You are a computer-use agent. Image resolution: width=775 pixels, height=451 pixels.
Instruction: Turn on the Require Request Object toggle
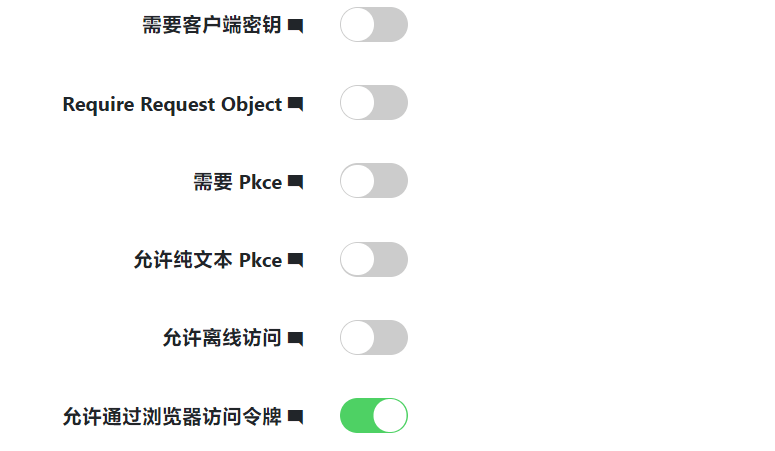tap(373, 103)
